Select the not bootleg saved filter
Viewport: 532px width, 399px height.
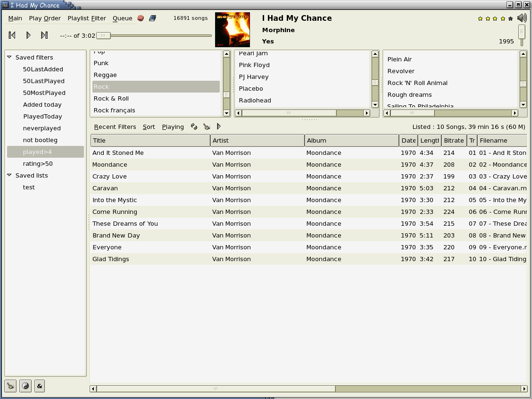pos(40,140)
